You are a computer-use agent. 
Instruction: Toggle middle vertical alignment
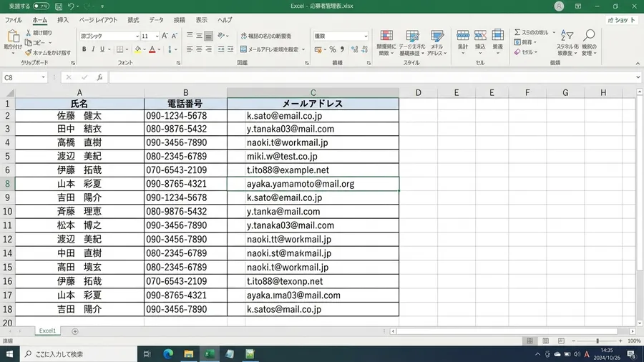(199, 36)
